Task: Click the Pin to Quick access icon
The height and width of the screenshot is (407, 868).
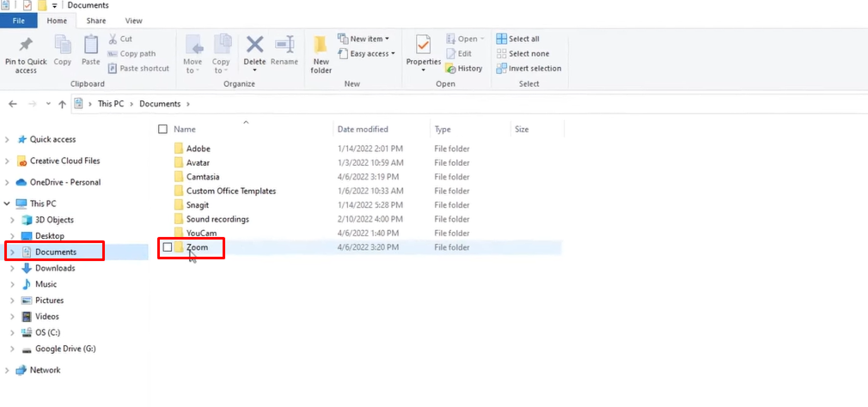Action: pos(26,46)
